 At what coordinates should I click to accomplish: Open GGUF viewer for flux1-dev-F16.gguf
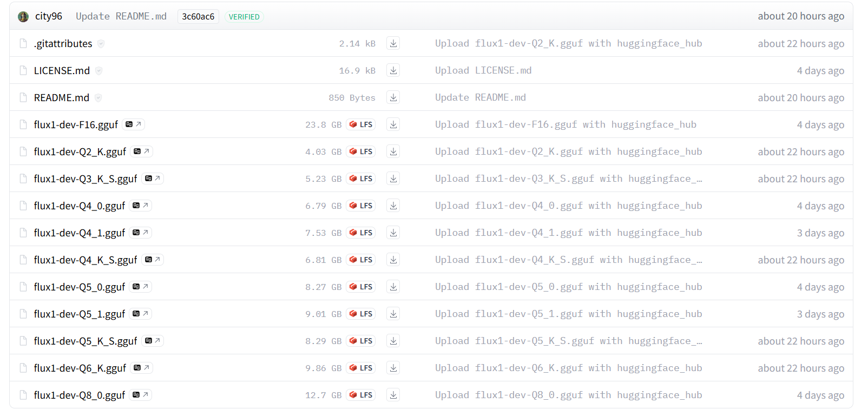click(133, 124)
